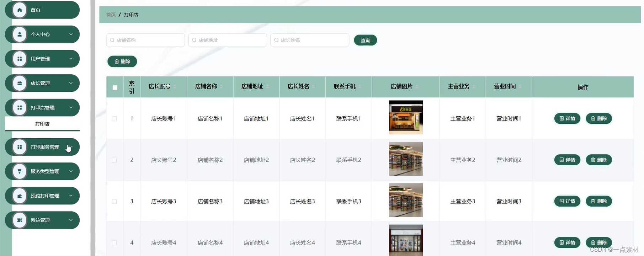Click the 服务类型管理 sidebar icon
The image size is (644, 256).
[x=20, y=171]
